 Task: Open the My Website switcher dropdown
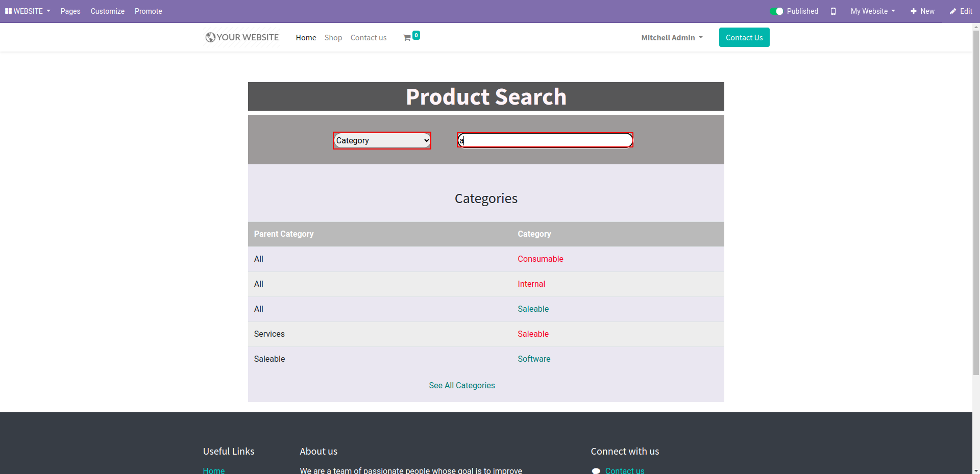coord(872,11)
